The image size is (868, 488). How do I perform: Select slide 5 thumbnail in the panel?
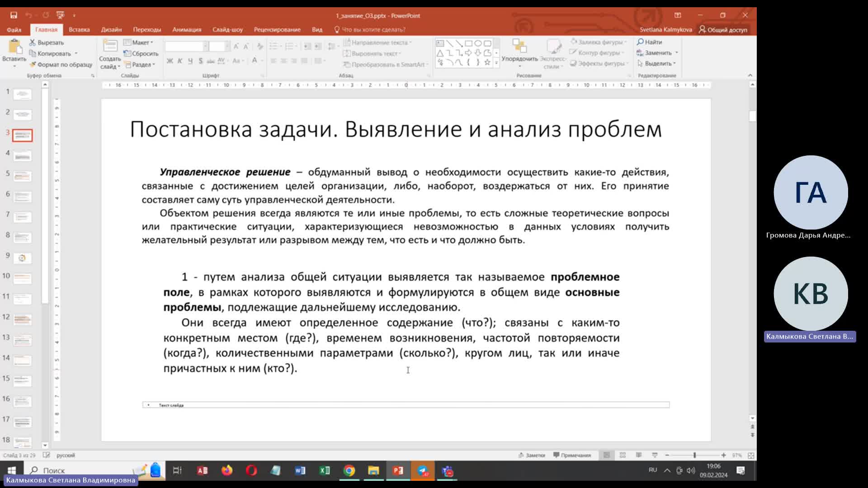tap(22, 176)
